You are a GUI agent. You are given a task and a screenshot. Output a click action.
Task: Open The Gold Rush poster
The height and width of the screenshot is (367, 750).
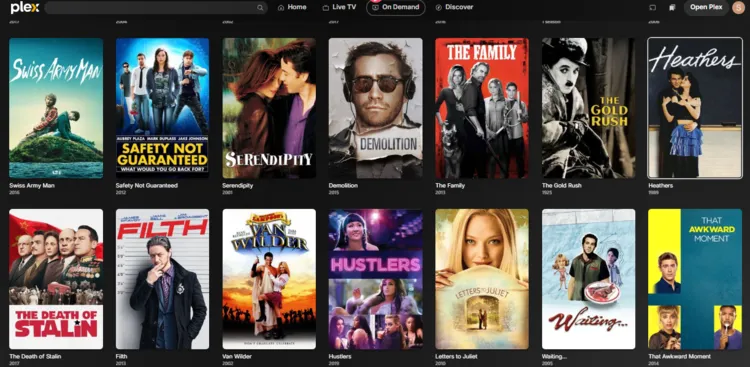click(x=588, y=108)
